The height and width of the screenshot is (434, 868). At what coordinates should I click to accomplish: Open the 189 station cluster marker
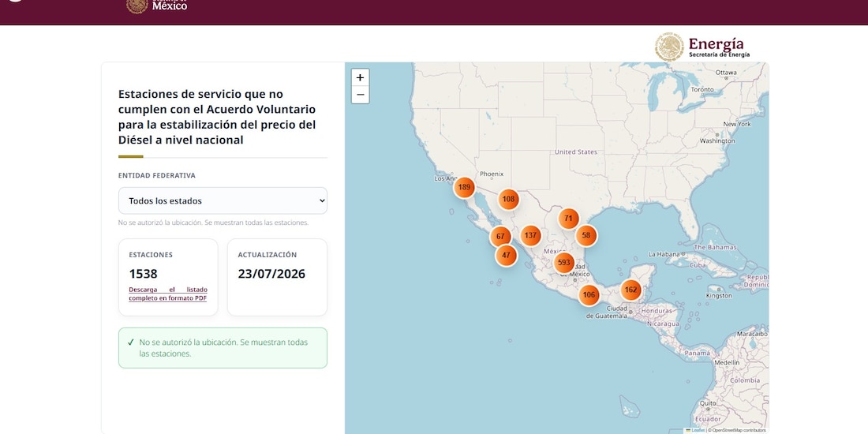464,187
